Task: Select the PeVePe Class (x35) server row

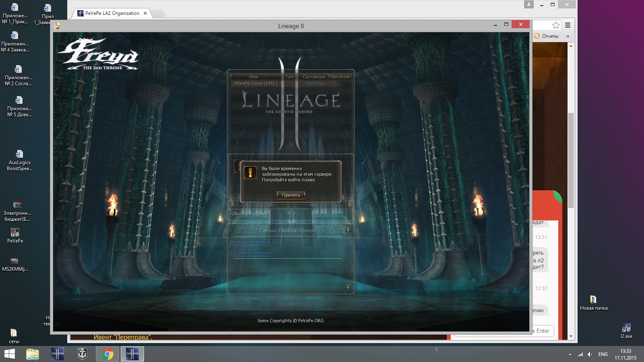Action: tap(291, 83)
